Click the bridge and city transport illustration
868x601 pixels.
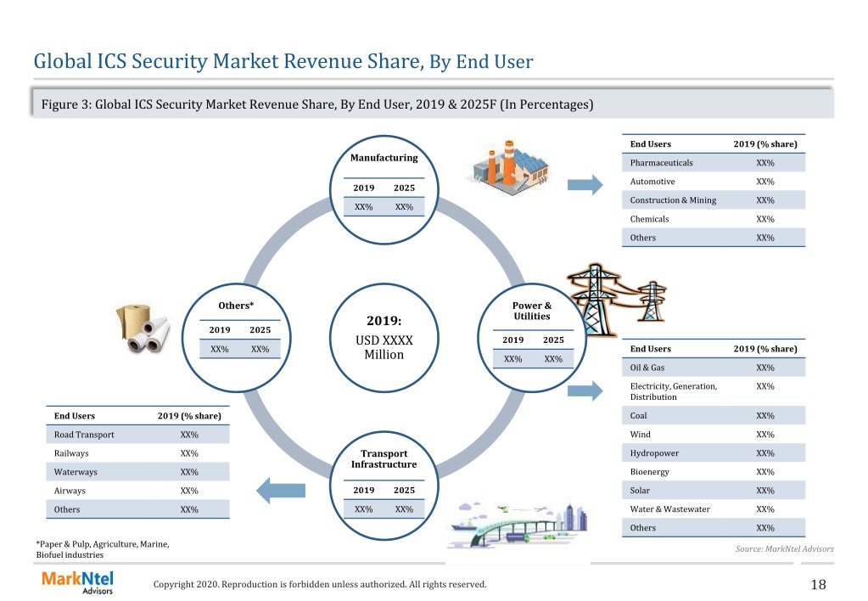[x=518, y=524]
